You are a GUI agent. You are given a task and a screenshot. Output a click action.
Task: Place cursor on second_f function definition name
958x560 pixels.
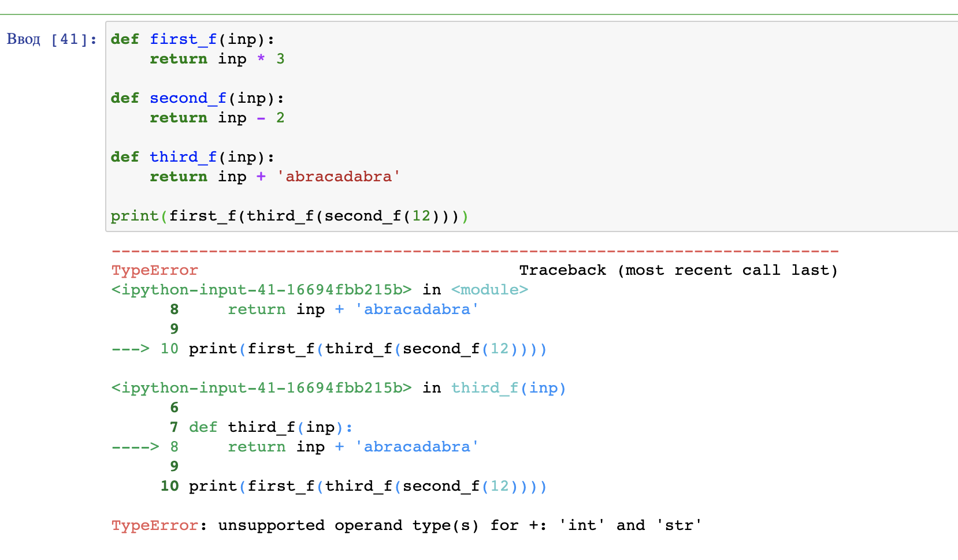pyautogui.click(x=188, y=98)
